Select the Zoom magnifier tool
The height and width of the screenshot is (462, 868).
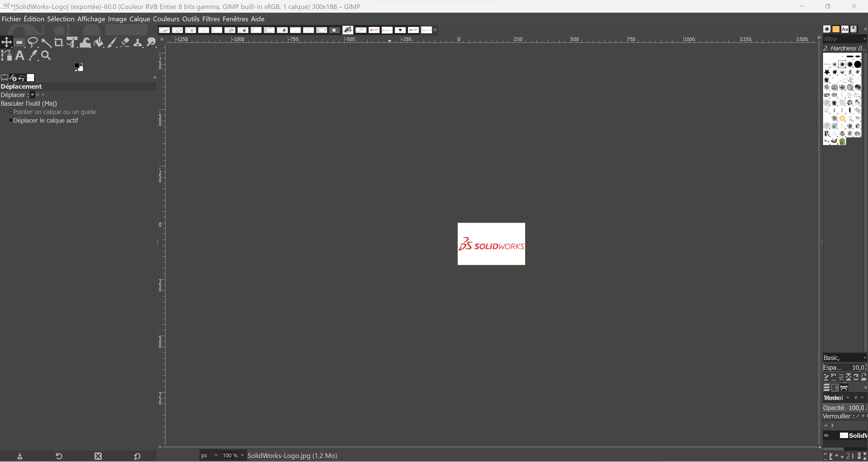click(46, 56)
